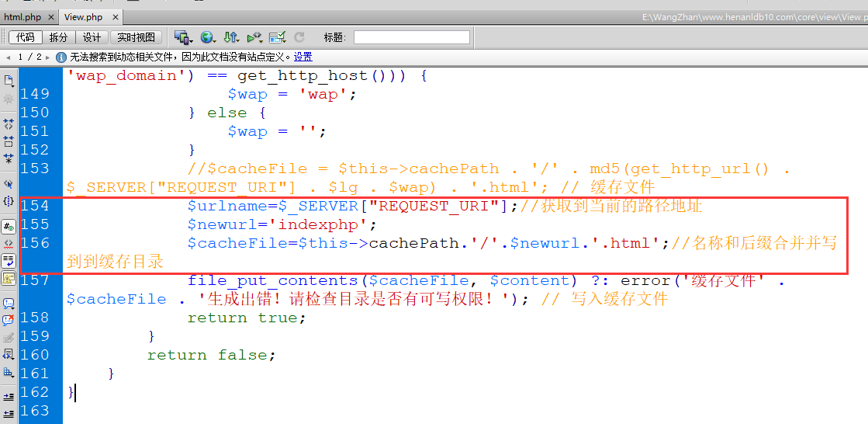
Task: Switch to the html.php tab
Action: point(22,17)
